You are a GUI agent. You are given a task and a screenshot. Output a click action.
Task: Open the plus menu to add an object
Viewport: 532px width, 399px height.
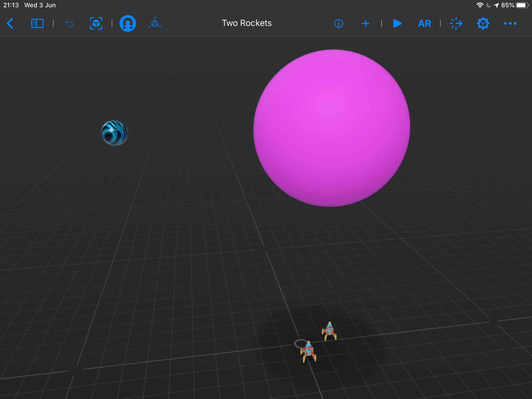(365, 23)
